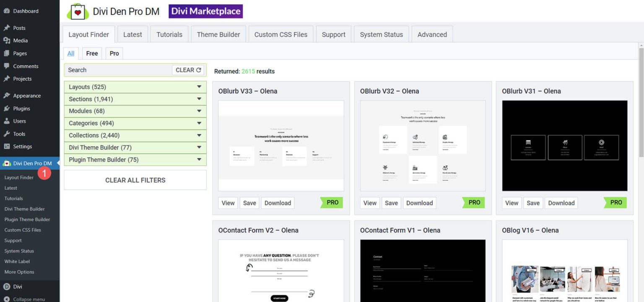
Task: Click the Posts pushpin icon in the sidebar
Action: pyautogui.click(x=6, y=27)
